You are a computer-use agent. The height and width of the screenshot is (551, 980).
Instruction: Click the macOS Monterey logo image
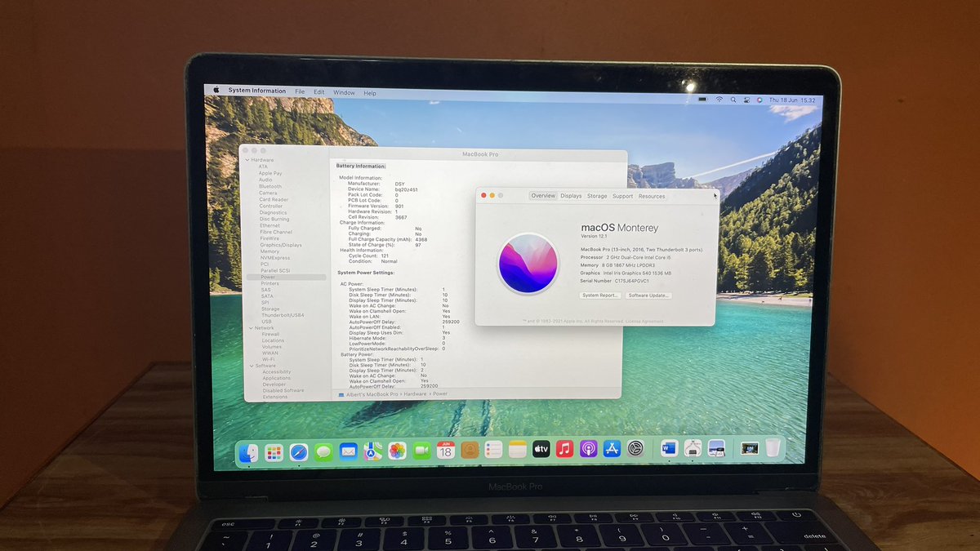point(528,263)
